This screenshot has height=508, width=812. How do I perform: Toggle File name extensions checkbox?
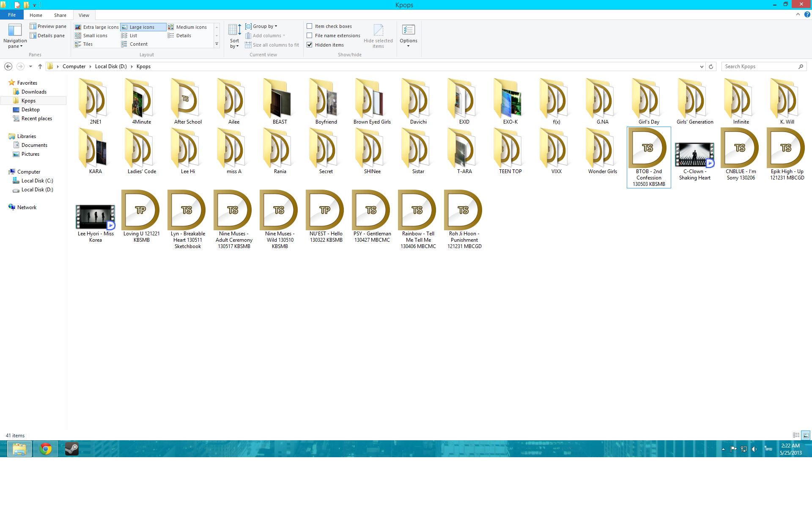pos(310,36)
